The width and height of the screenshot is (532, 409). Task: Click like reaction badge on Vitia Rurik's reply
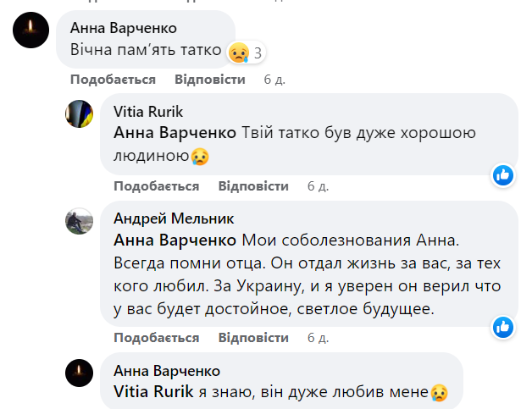[503, 174]
